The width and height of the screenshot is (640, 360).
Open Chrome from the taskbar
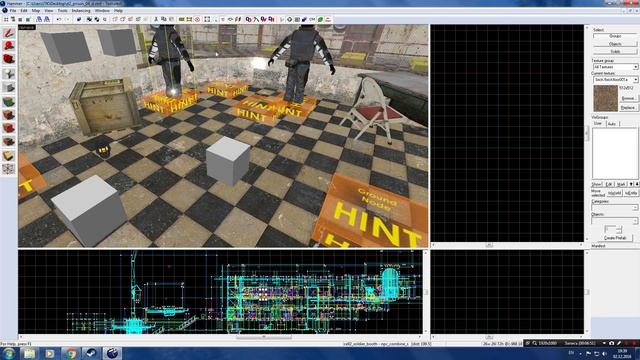[71, 353]
